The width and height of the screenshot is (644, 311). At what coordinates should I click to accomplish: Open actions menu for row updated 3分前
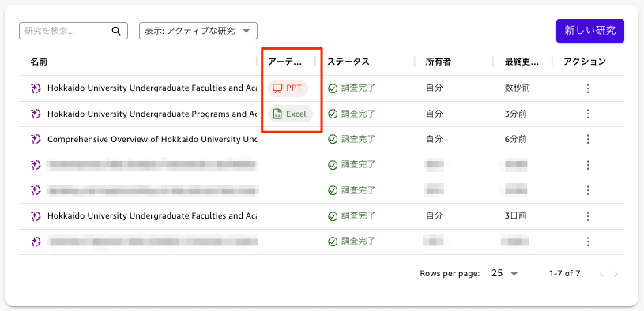[x=588, y=114]
